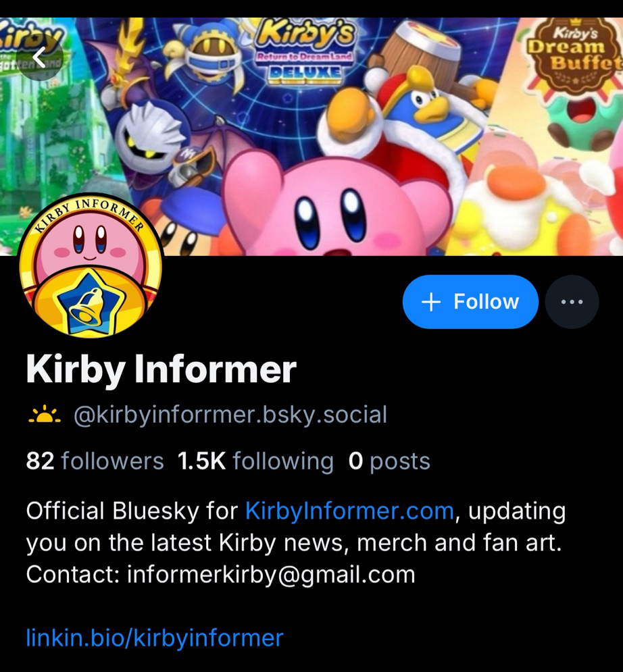Screen dimensions: 623x672
Task: Open the three-dot more options menu
Action: point(572,302)
